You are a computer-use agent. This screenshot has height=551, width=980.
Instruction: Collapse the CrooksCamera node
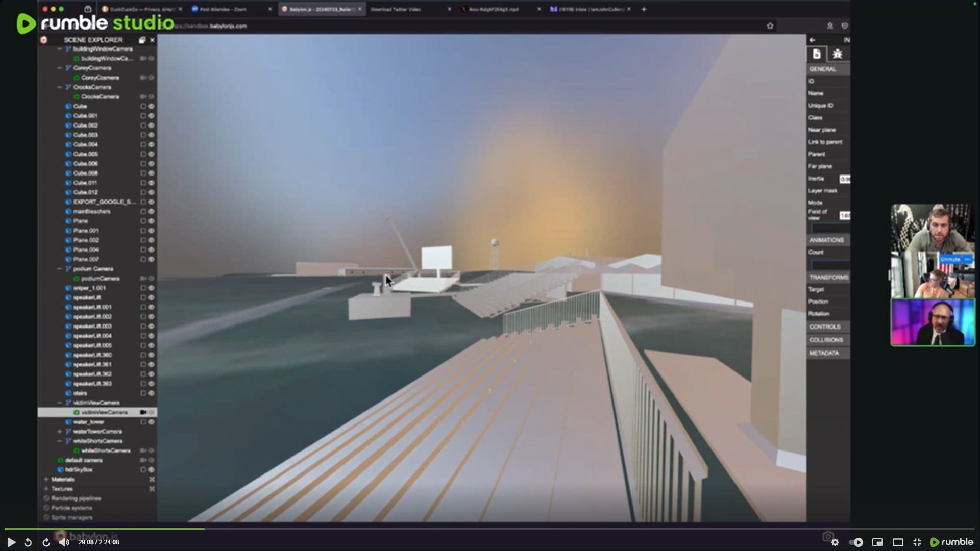pos(60,87)
